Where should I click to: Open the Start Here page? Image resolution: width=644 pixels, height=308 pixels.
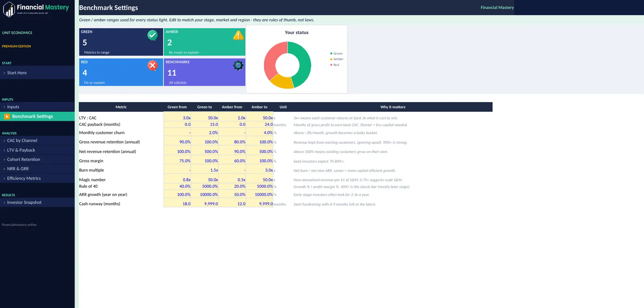(37, 73)
